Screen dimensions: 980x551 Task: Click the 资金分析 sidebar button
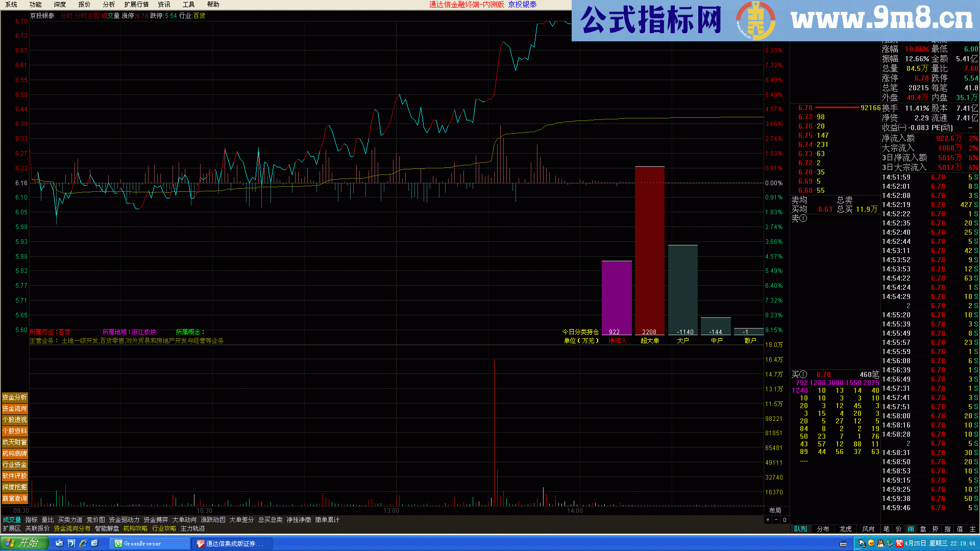click(x=14, y=397)
